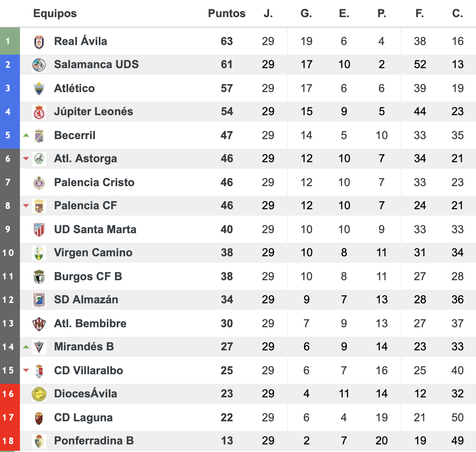This screenshot has height=452, width=476.
Task: Click the CD Laguna club crest
Action: click(x=39, y=418)
